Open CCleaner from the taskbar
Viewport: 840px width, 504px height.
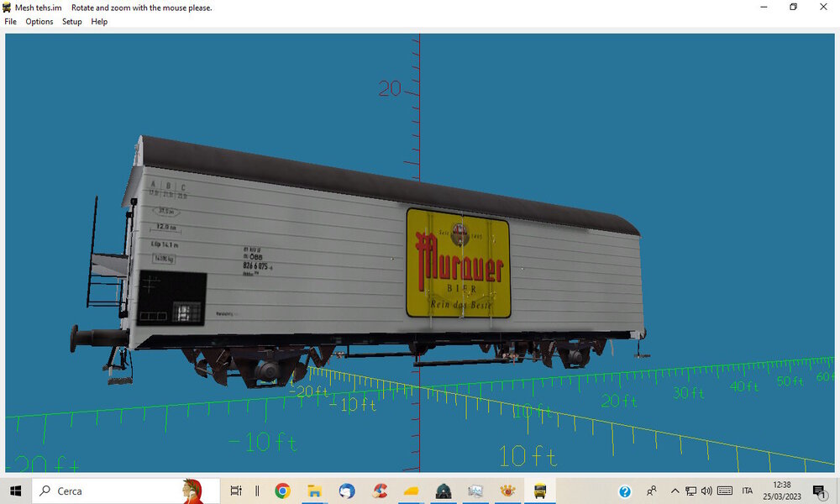click(380, 491)
